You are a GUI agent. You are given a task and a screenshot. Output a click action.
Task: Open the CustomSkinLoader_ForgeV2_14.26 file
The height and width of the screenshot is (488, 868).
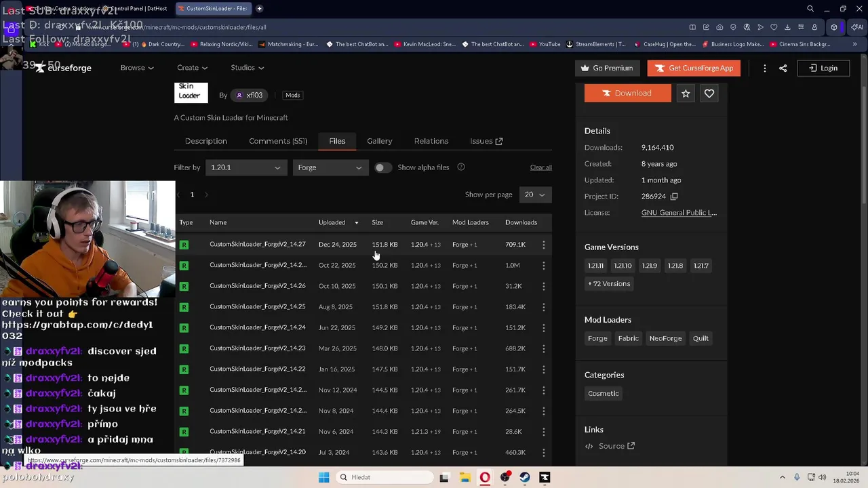coord(258,286)
